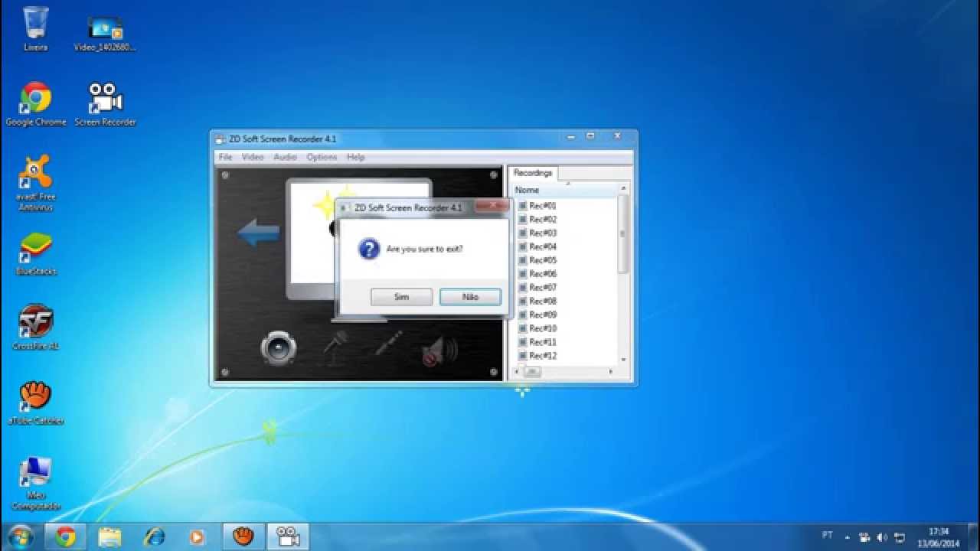Click the recordings list scroll up arrow
The height and width of the screenshot is (551, 980).
tap(623, 188)
